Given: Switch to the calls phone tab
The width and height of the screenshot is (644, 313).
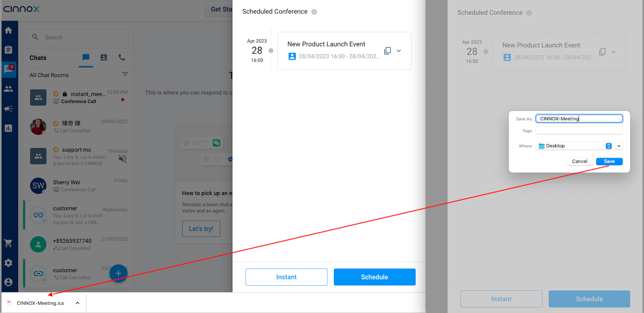Looking at the screenshot, I should (122, 58).
